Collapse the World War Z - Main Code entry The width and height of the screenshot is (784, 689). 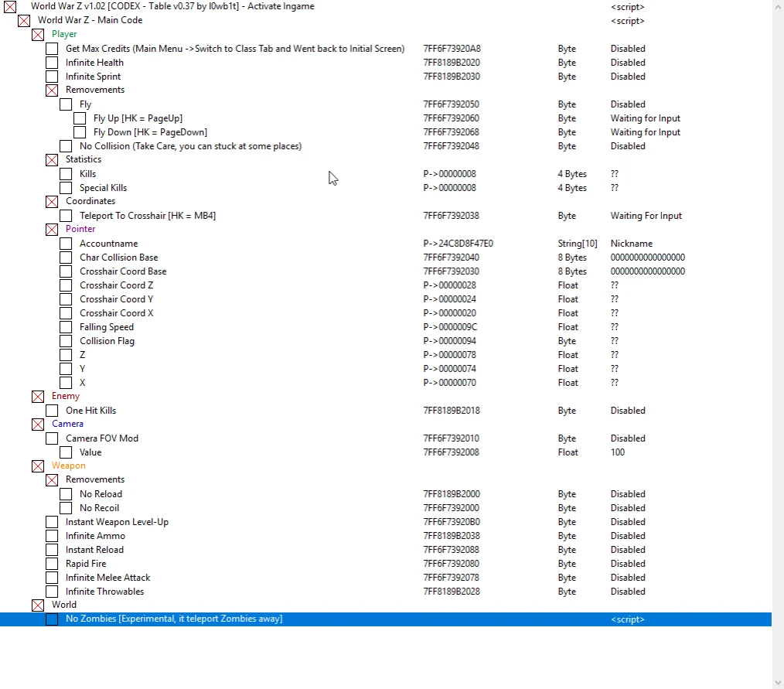click(x=24, y=21)
